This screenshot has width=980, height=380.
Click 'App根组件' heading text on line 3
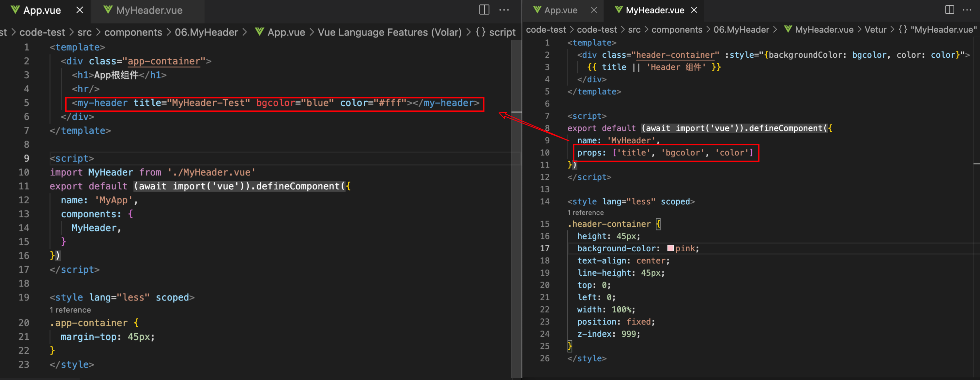point(116,75)
